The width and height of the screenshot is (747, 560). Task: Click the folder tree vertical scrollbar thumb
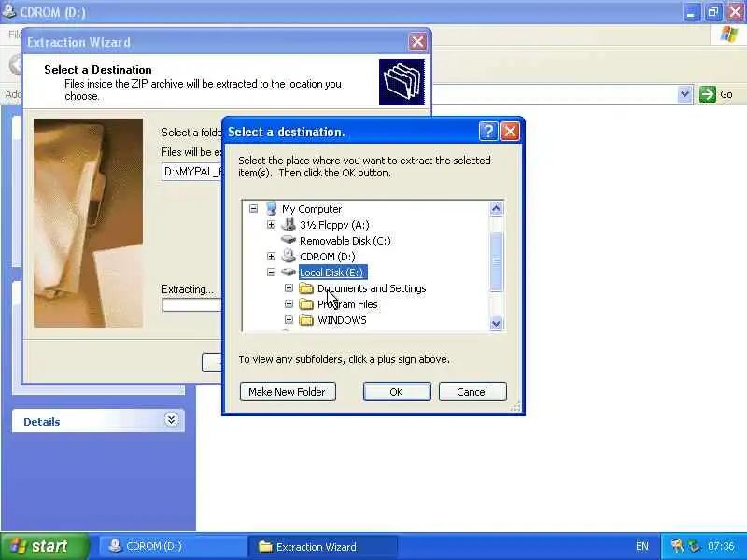coord(496,261)
